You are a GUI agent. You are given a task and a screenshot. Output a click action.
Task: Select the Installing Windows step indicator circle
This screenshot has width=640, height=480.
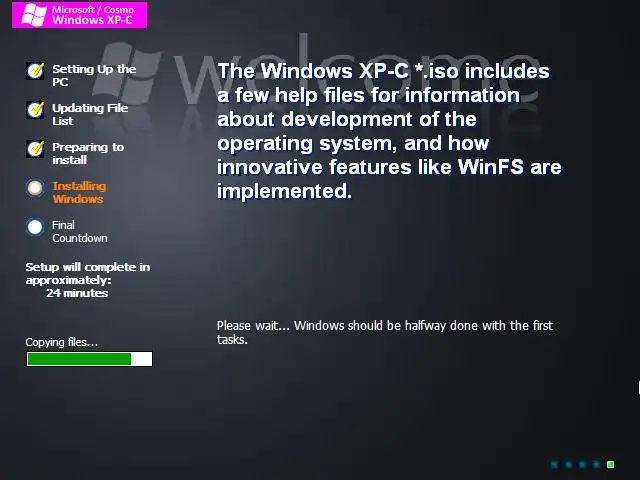pyautogui.click(x=35, y=188)
